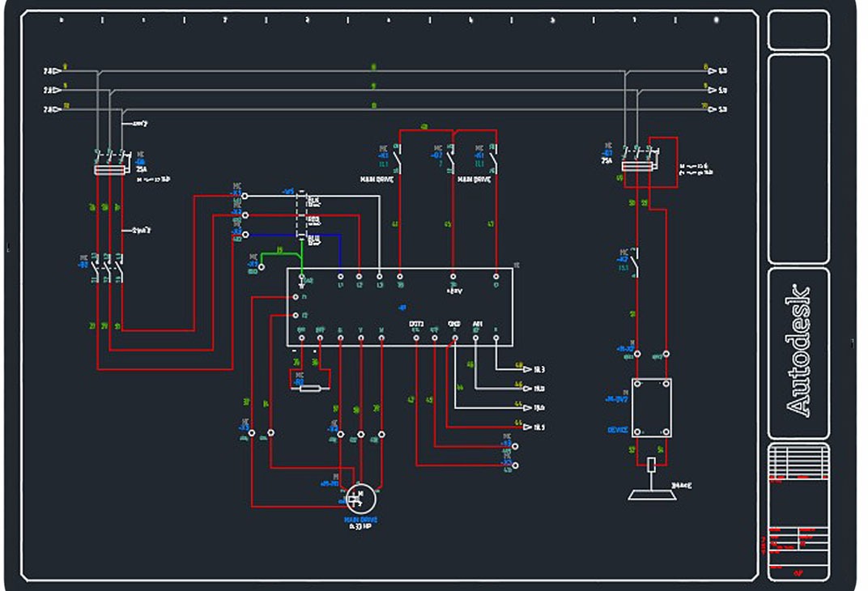This screenshot has width=868, height=591.
Task: Select the revision table in the title block
Action: 798,462
